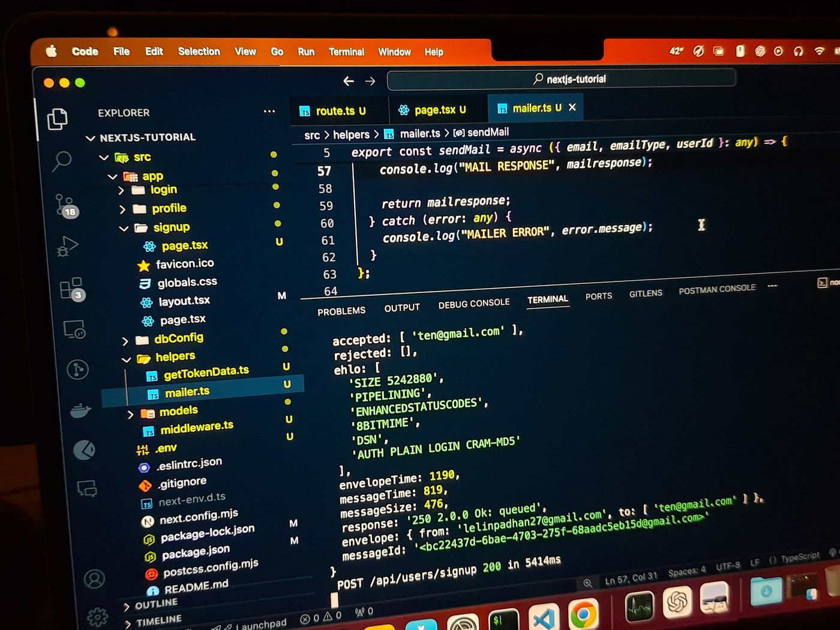Open the Terminal menu in the menu bar
This screenshot has height=630, width=840.
[346, 52]
